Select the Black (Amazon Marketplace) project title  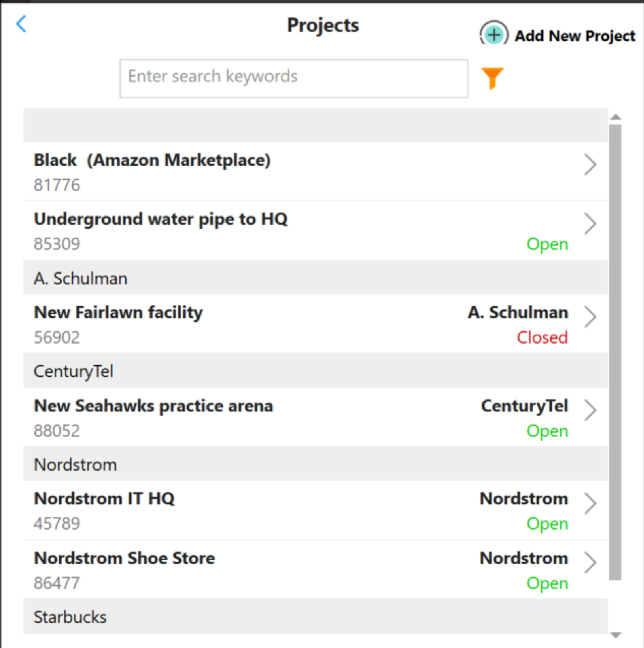pyautogui.click(x=152, y=160)
